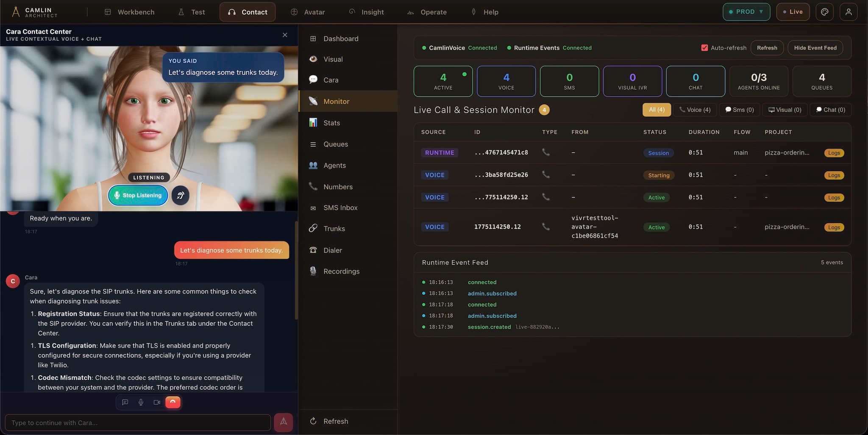View Logs for the RUNTIME session
This screenshot has width=868, height=435.
[x=833, y=153]
